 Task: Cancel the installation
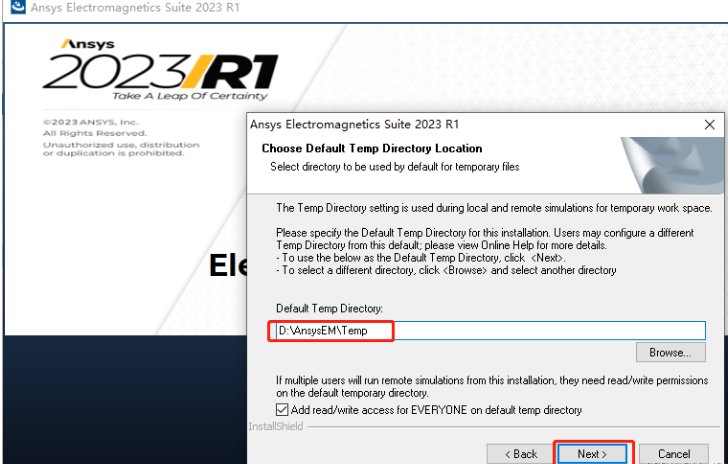pos(674,454)
